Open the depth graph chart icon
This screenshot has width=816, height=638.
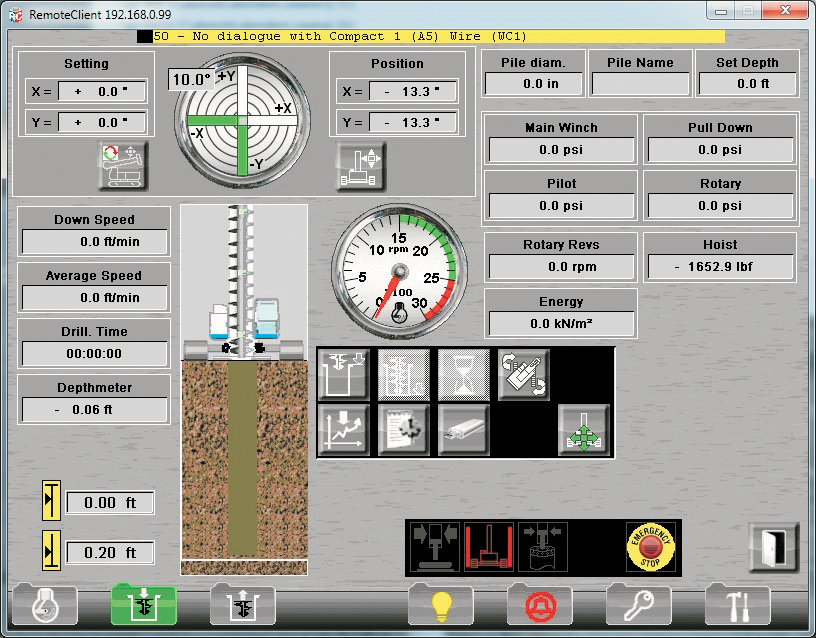(343, 430)
